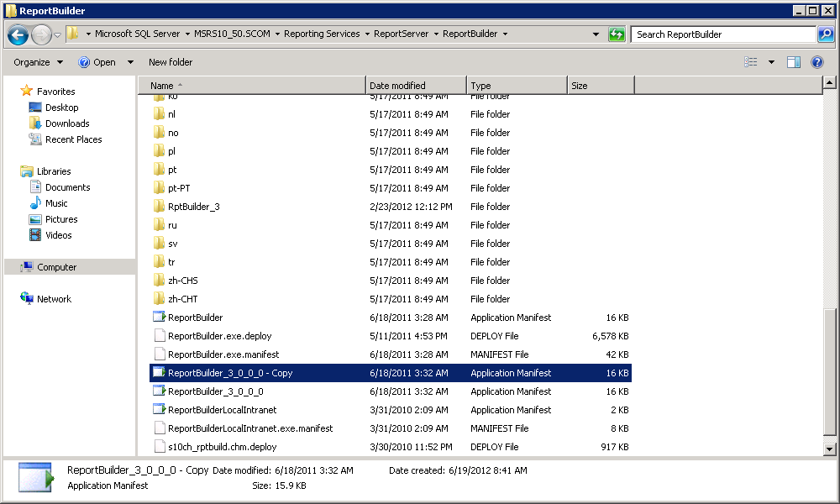Sort by the Name column header

click(252, 85)
